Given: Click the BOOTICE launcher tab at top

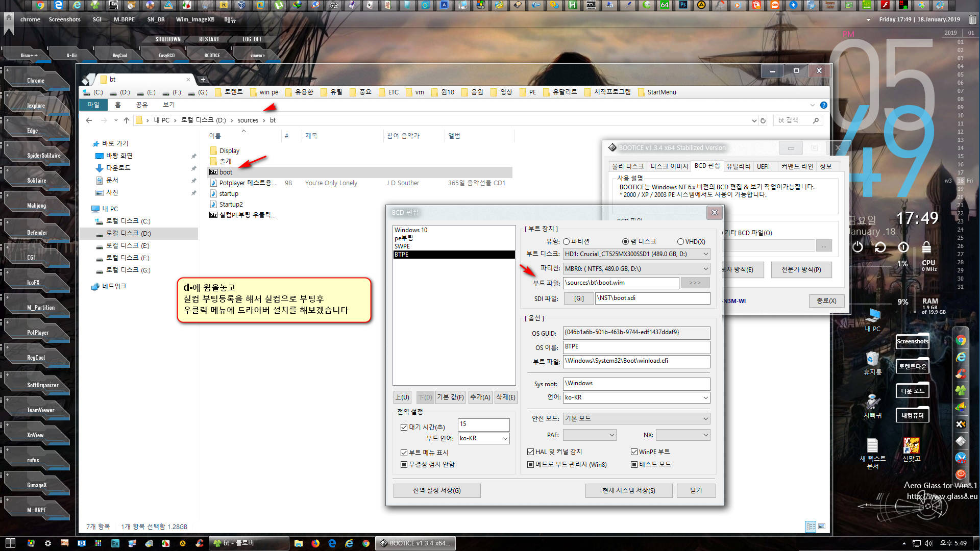Looking at the screenshot, I should [212, 55].
